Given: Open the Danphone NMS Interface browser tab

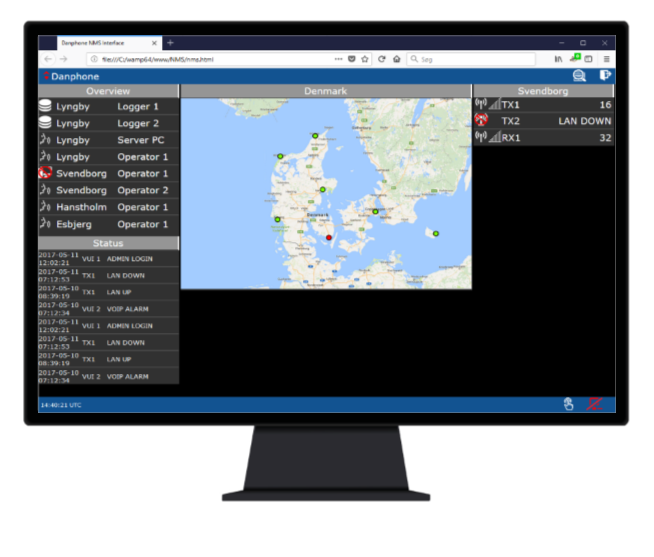Looking at the screenshot, I should tap(100, 43).
